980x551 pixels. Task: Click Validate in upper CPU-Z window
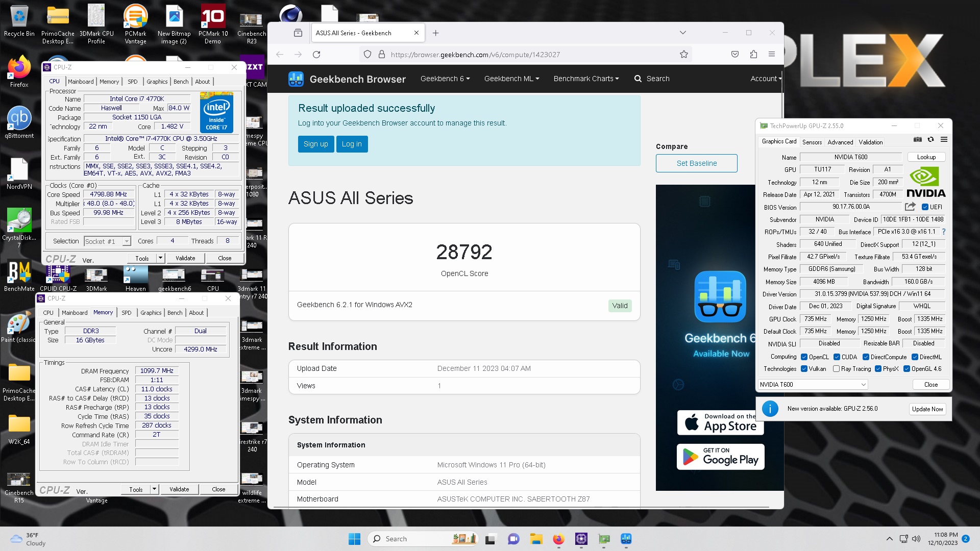185,258
